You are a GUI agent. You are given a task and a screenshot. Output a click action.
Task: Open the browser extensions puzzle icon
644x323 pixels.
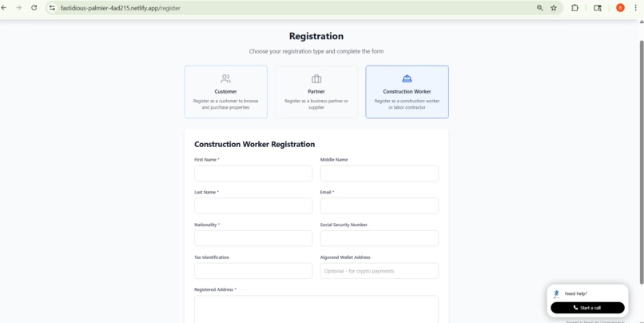pyautogui.click(x=575, y=8)
